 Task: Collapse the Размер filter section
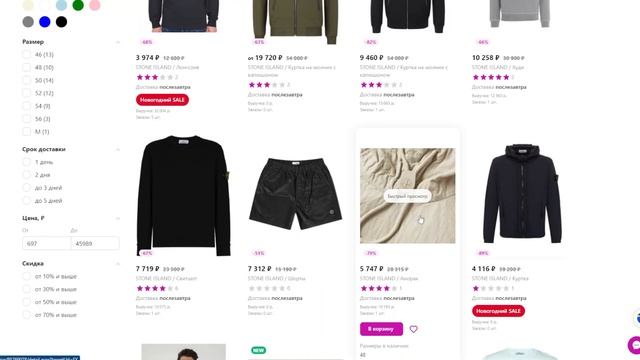(118, 42)
